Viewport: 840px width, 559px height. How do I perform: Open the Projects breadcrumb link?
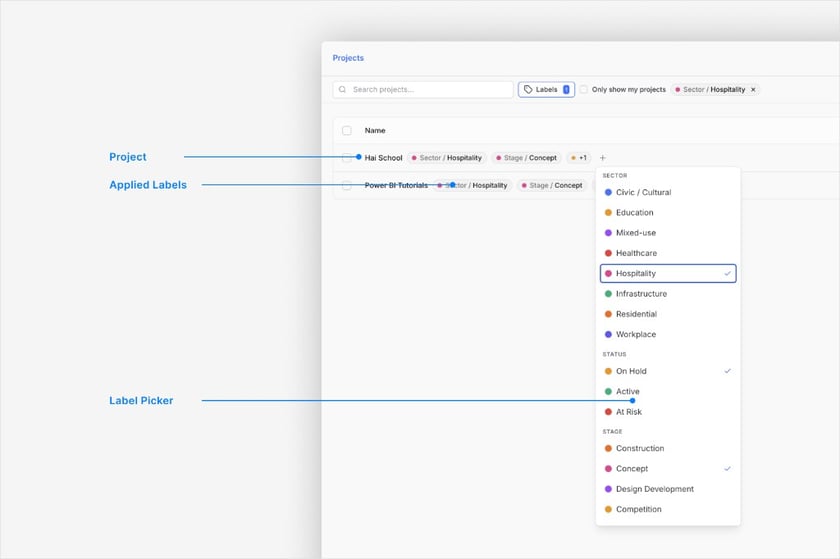[348, 58]
